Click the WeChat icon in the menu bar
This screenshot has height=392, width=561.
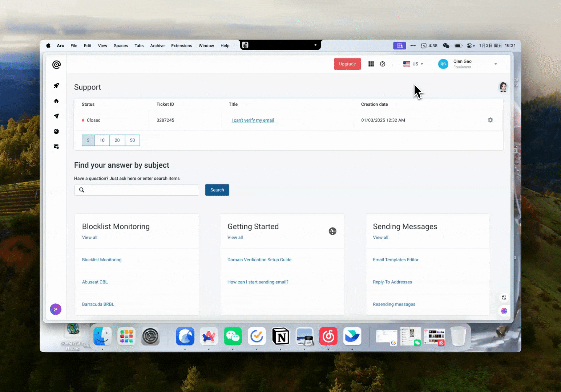[x=446, y=46]
